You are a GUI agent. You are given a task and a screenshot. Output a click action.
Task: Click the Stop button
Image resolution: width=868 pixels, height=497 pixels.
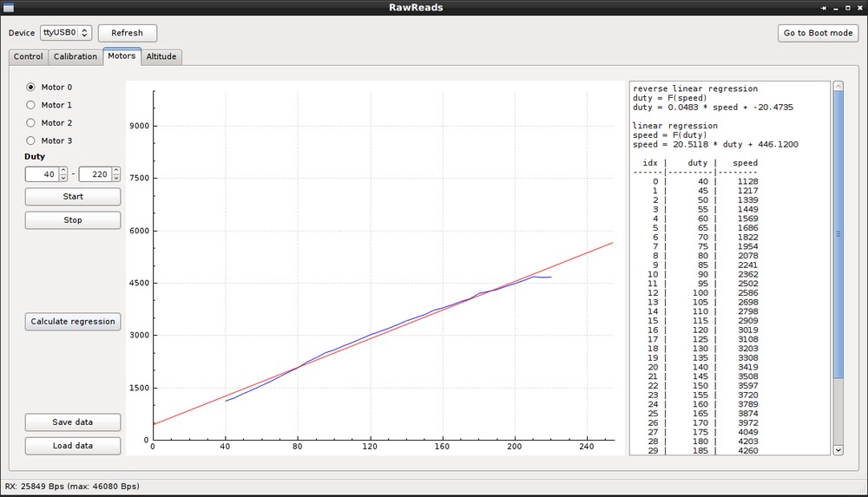(73, 220)
